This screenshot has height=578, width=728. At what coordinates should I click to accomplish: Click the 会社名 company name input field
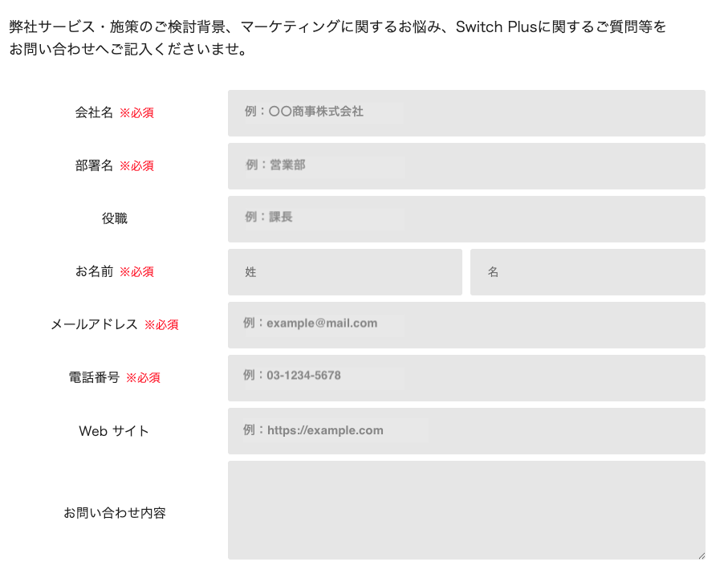[x=466, y=113]
